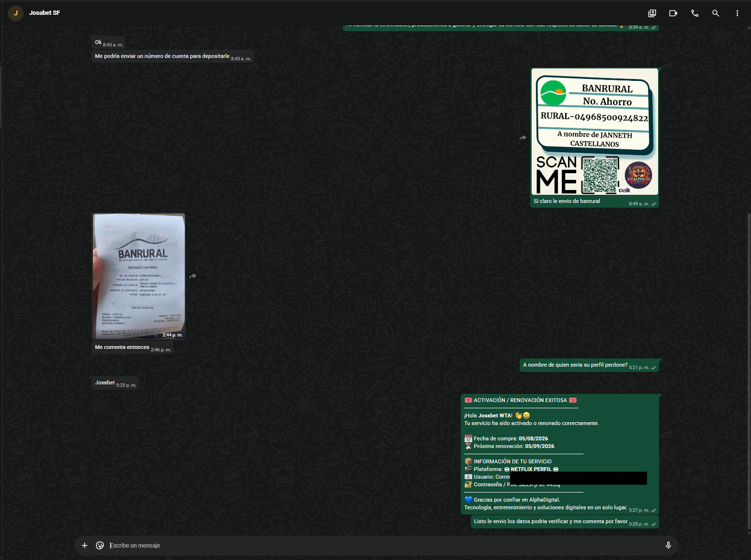
Task: Click the 'Fecha de compra: 05/08/2026' line
Action: click(x=506, y=438)
